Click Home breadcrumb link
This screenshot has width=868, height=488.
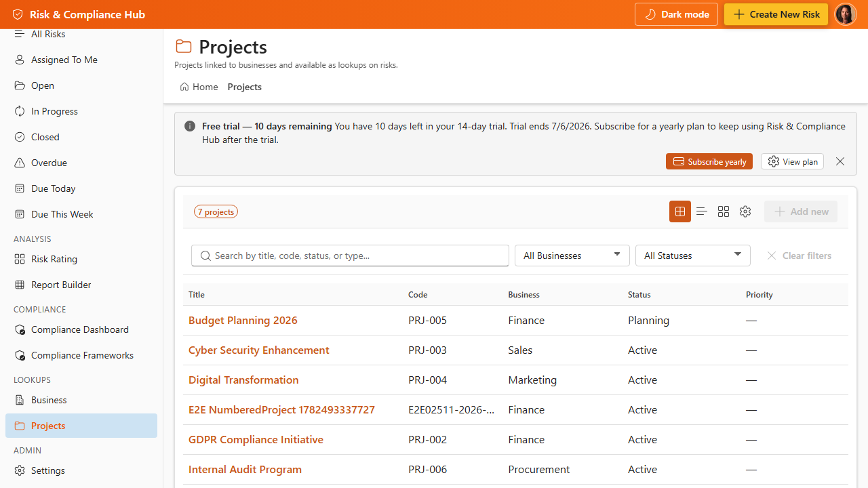coord(199,87)
